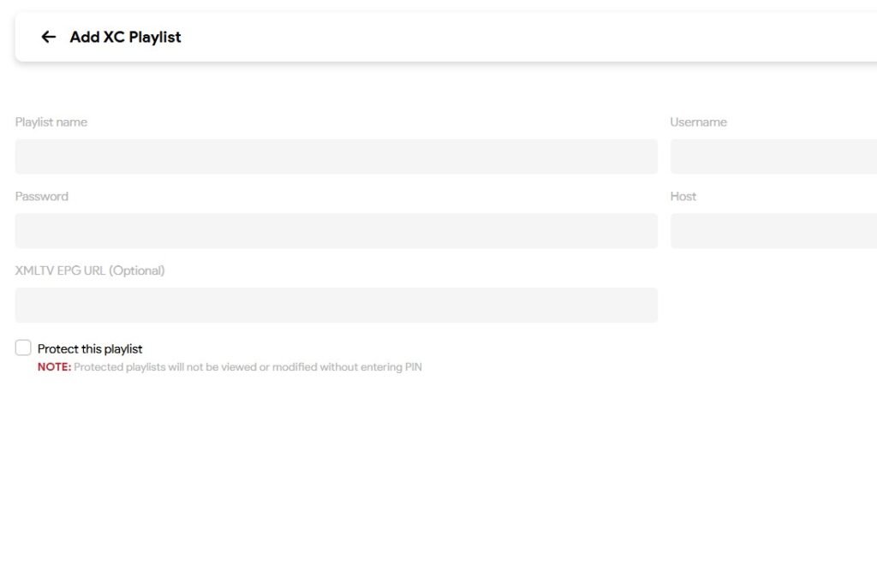The height and width of the screenshot is (588, 877).
Task: Focus the Playlist name input field
Action: pyautogui.click(x=336, y=157)
